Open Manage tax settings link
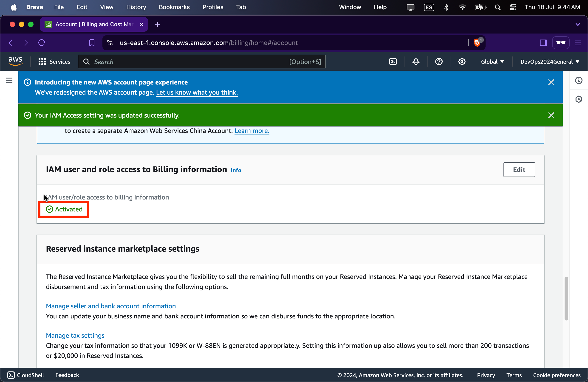588x382 pixels. [75, 335]
